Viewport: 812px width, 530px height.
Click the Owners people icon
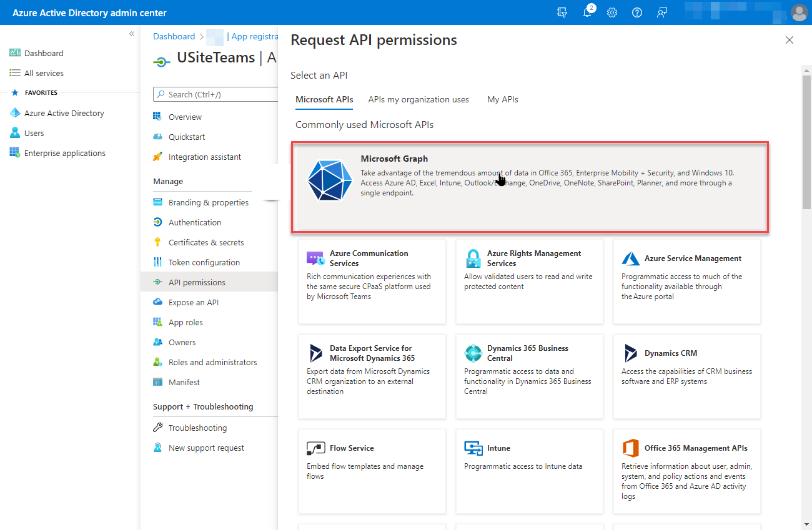pyautogui.click(x=157, y=342)
